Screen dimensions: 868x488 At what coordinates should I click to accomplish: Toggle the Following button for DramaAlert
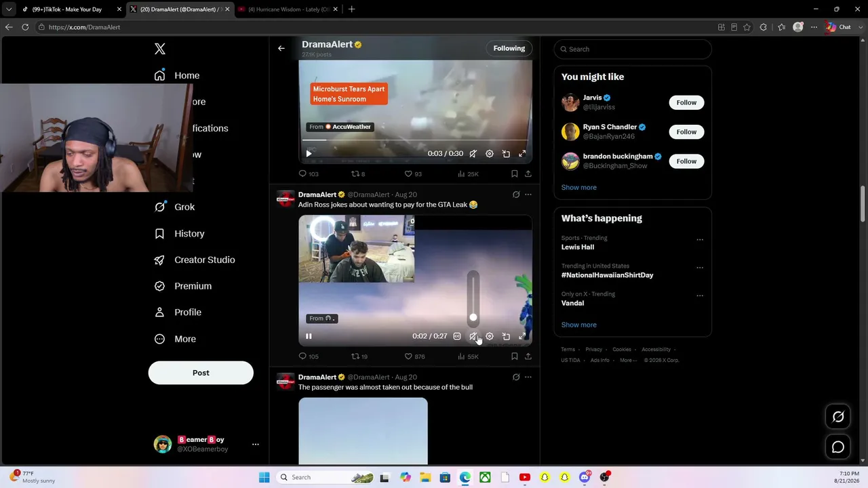pyautogui.click(x=509, y=48)
